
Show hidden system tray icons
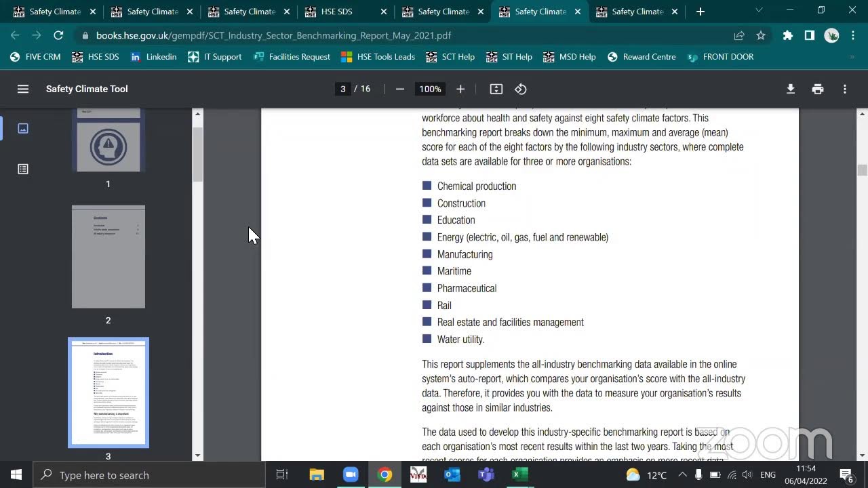click(682, 475)
